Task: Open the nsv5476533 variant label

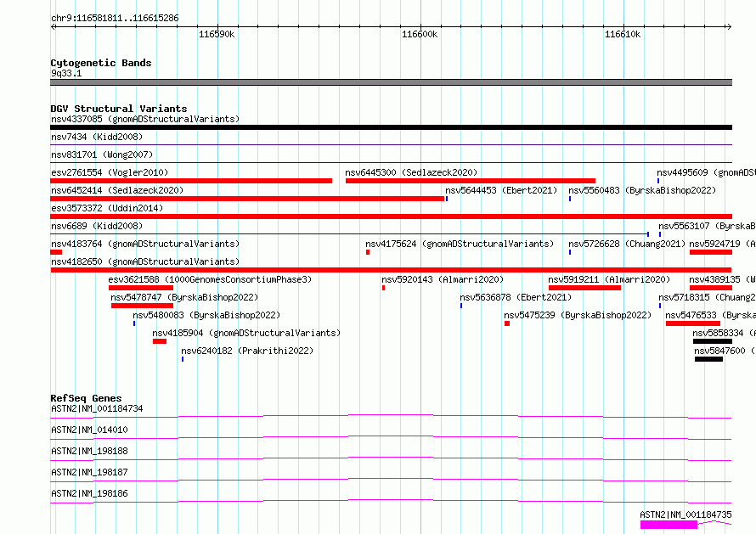Action: (710, 315)
